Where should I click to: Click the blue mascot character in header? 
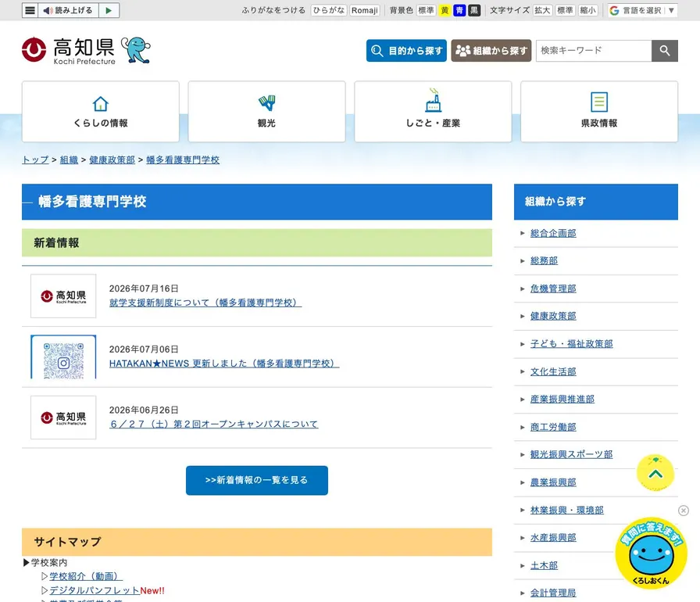[136, 50]
